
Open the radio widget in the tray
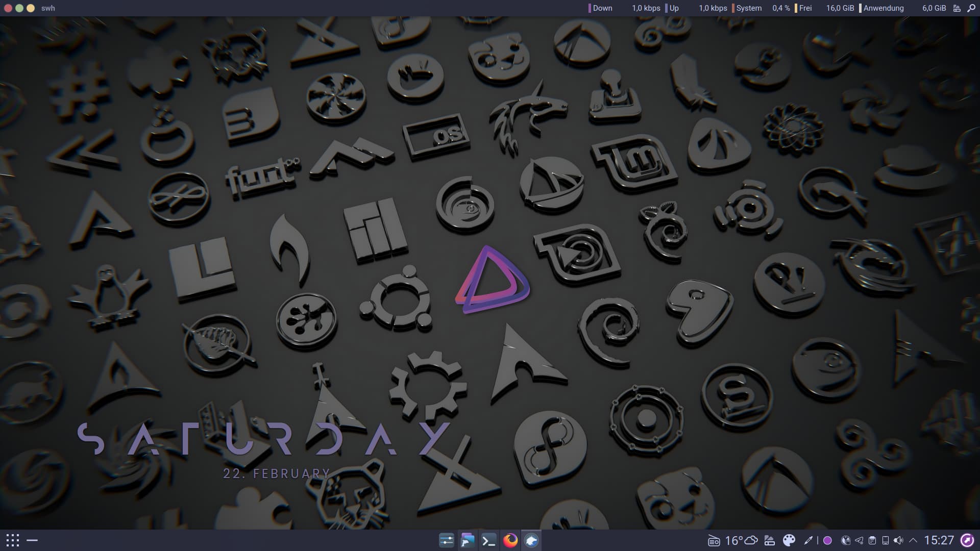(714, 541)
